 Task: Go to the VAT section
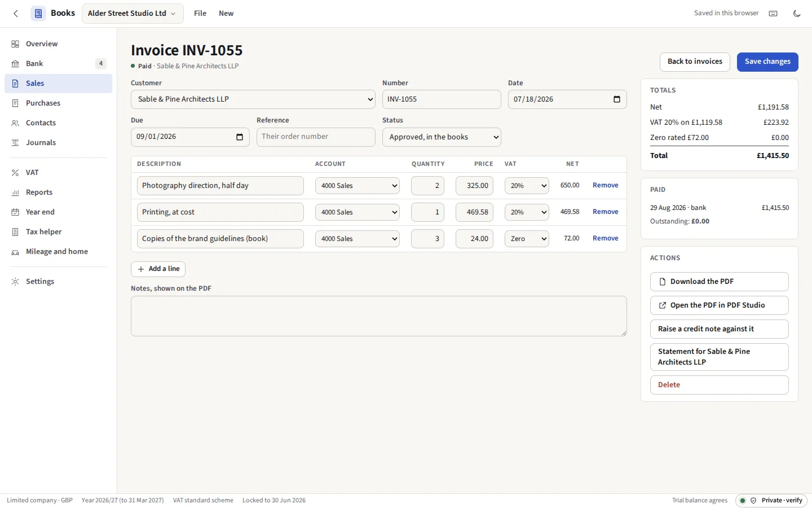(59, 173)
